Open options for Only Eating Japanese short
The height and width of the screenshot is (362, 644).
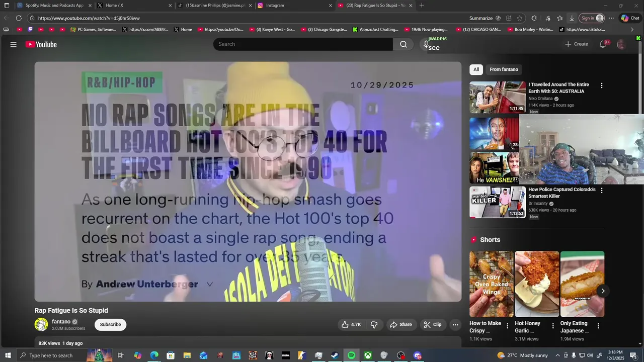click(598, 326)
